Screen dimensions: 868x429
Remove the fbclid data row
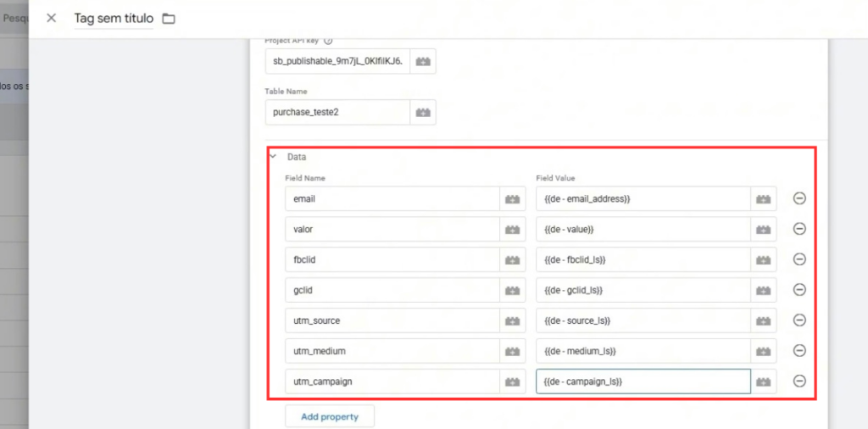tap(798, 259)
